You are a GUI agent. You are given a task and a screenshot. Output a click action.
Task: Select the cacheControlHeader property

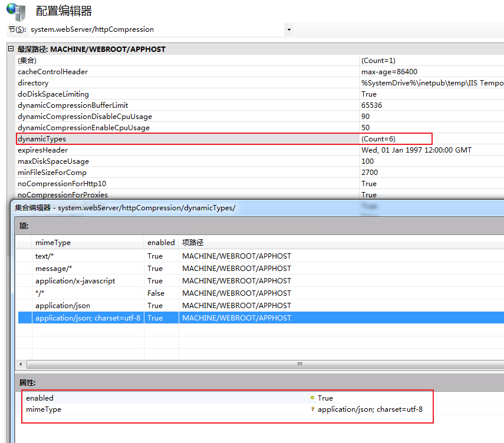tap(52, 72)
